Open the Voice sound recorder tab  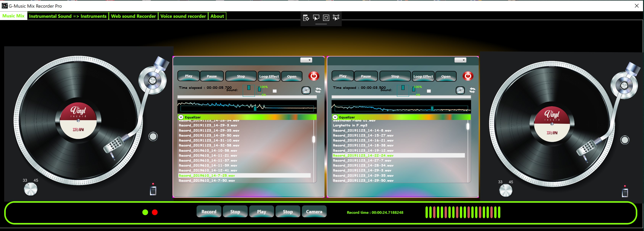click(x=183, y=16)
